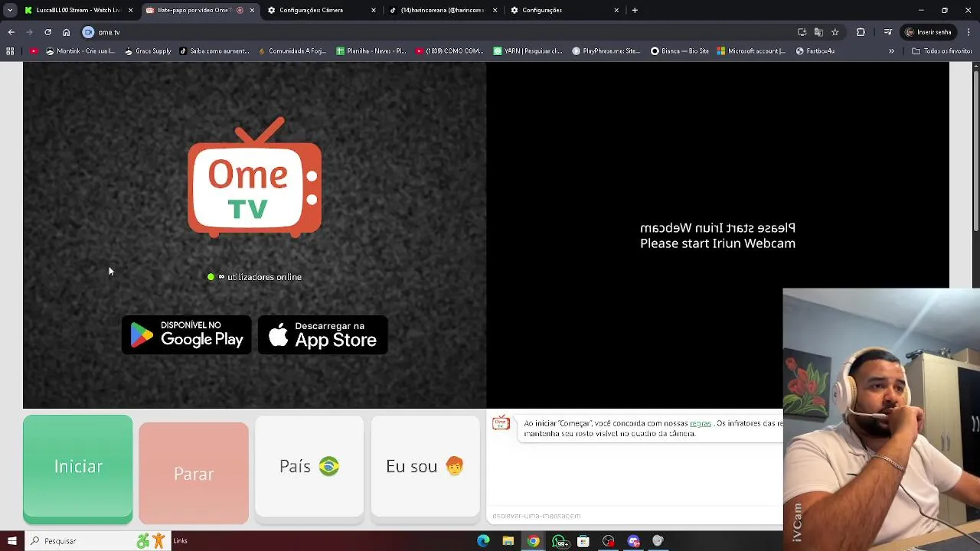The width and height of the screenshot is (980, 551).
Task: Open the apps grid in bookmarks bar
Action: click(10, 51)
